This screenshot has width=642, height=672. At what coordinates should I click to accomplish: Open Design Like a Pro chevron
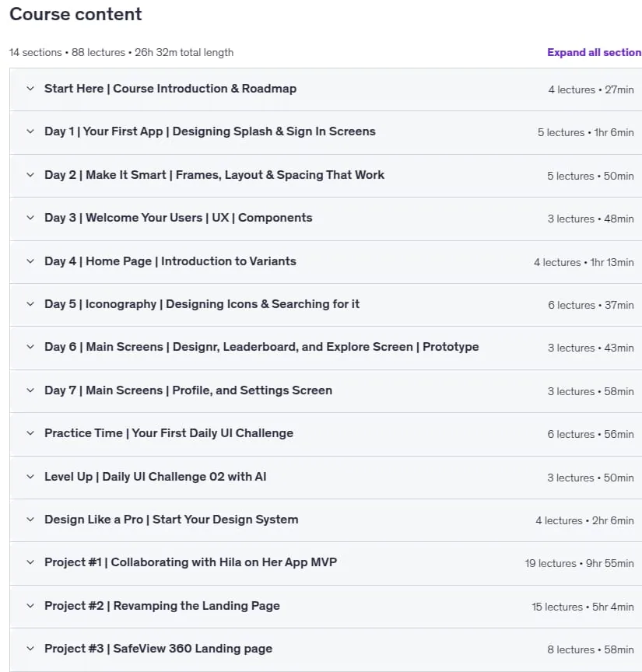30,520
